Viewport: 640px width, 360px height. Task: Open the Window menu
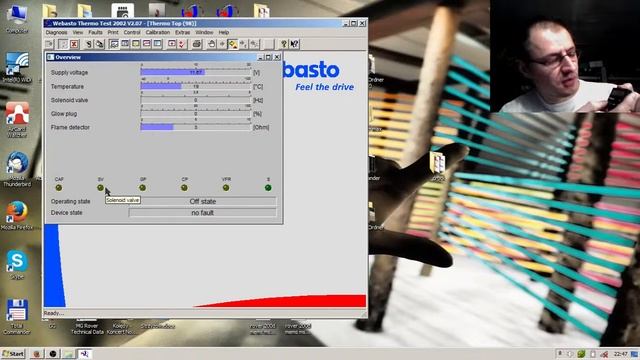(x=204, y=32)
